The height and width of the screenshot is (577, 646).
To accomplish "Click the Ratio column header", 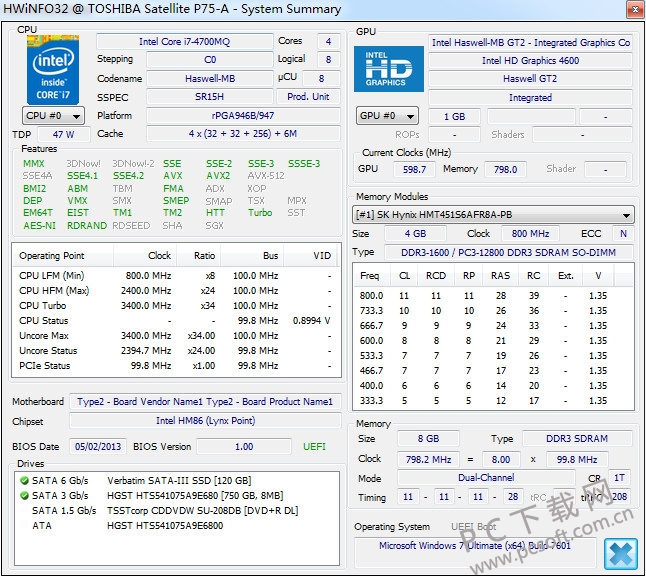I will (x=199, y=256).
